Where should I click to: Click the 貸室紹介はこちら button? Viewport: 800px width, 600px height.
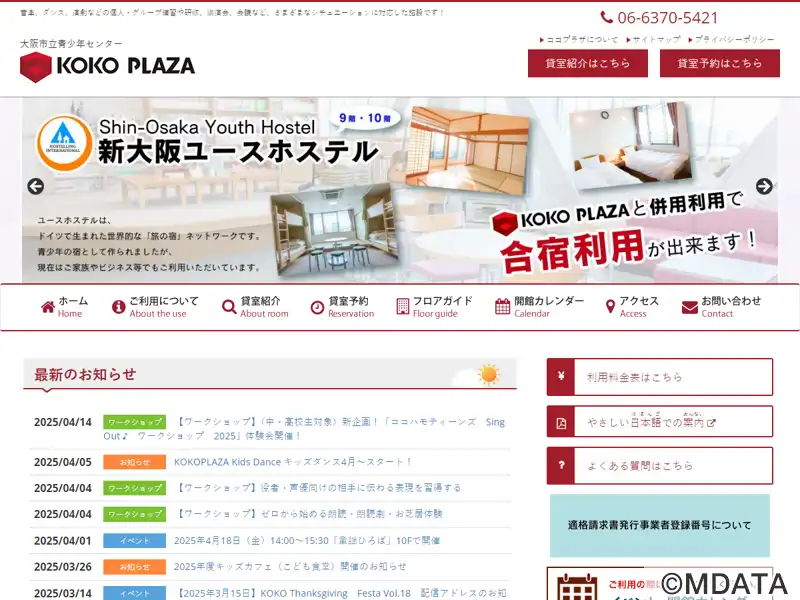pyautogui.click(x=588, y=63)
